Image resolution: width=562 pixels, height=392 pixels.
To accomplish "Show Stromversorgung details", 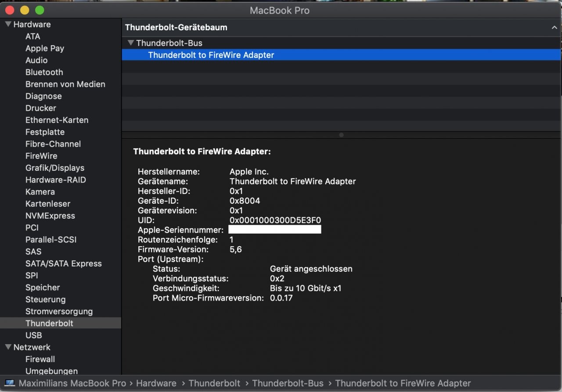I will point(59,311).
